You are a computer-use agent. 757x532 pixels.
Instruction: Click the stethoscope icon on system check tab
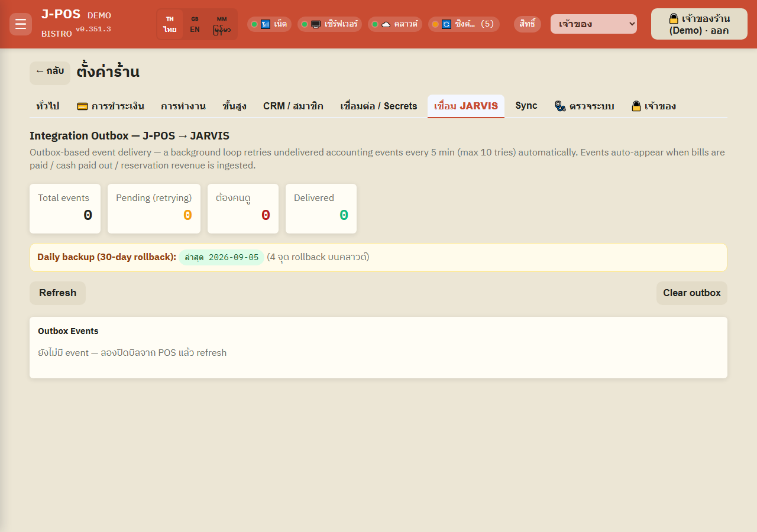point(560,106)
